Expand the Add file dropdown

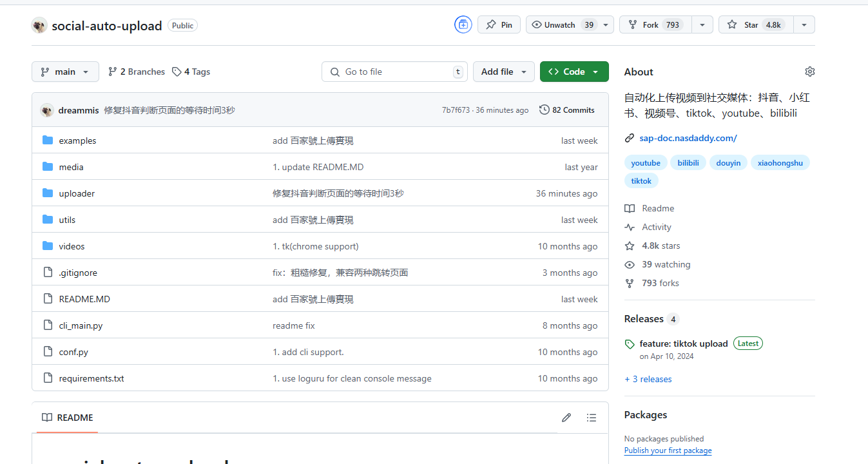tap(504, 72)
